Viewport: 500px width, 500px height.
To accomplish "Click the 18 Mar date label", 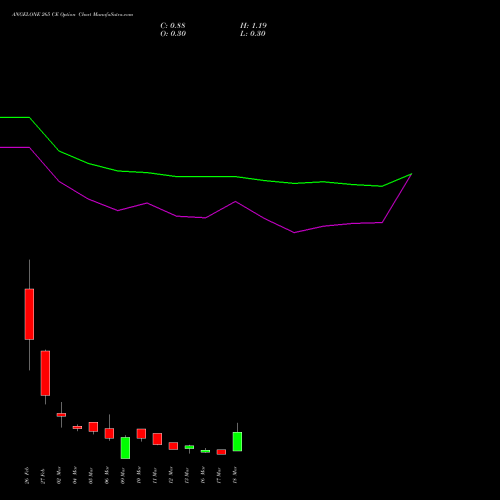I will [x=235, y=475].
